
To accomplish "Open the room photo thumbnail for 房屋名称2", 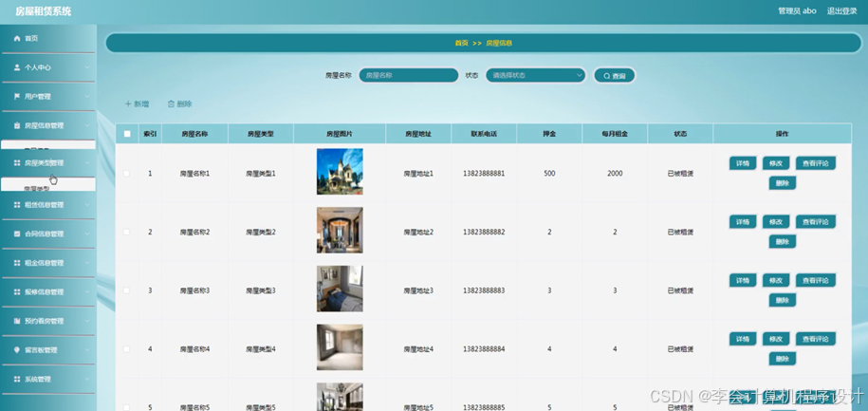I will click(x=340, y=231).
